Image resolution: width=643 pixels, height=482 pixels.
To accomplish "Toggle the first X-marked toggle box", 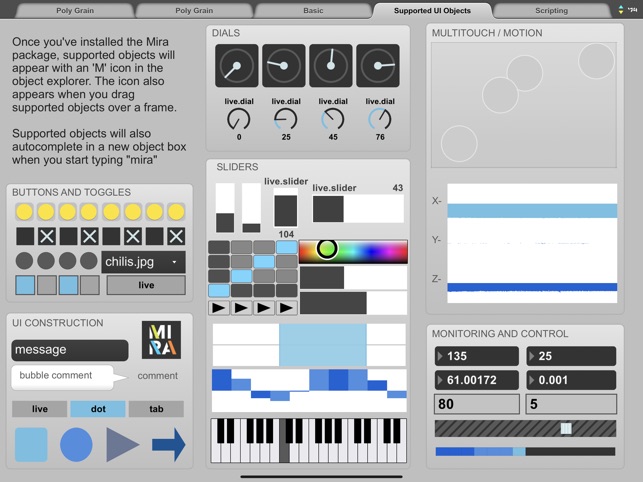I will (x=47, y=236).
